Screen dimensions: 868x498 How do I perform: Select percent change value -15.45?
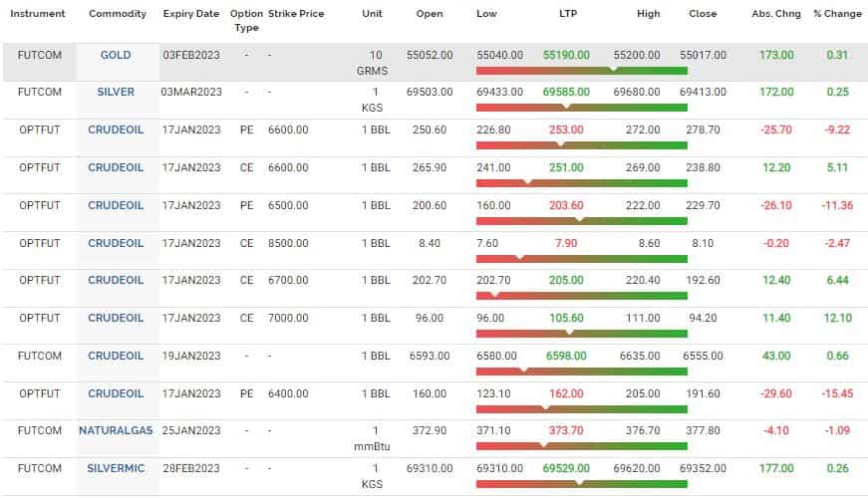[837, 393]
